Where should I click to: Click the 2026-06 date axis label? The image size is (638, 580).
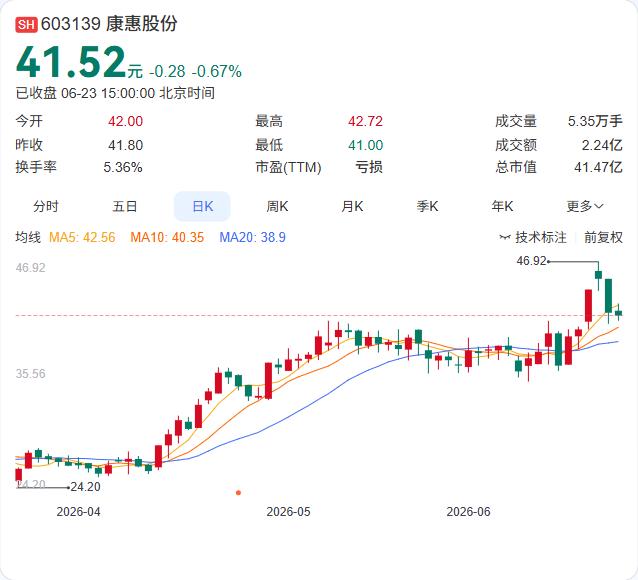coord(468,512)
